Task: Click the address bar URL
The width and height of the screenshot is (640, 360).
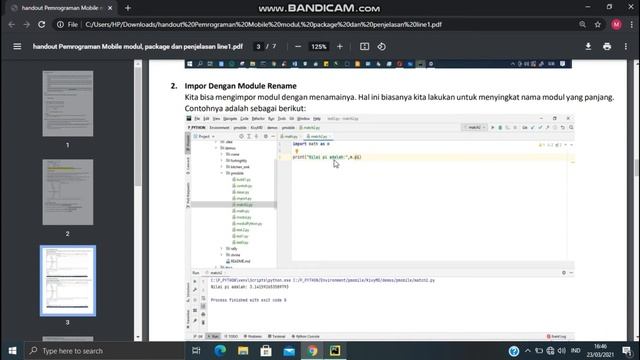Action: pos(263,24)
